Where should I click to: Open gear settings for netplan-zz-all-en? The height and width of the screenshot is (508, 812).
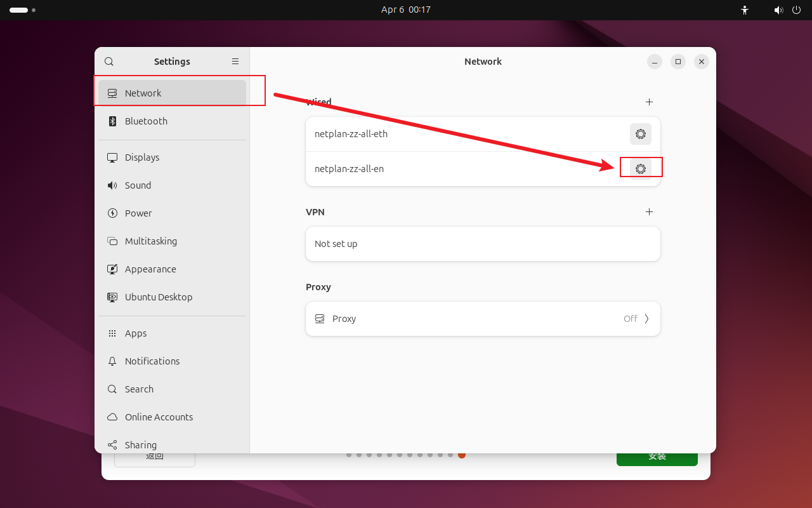click(x=641, y=169)
